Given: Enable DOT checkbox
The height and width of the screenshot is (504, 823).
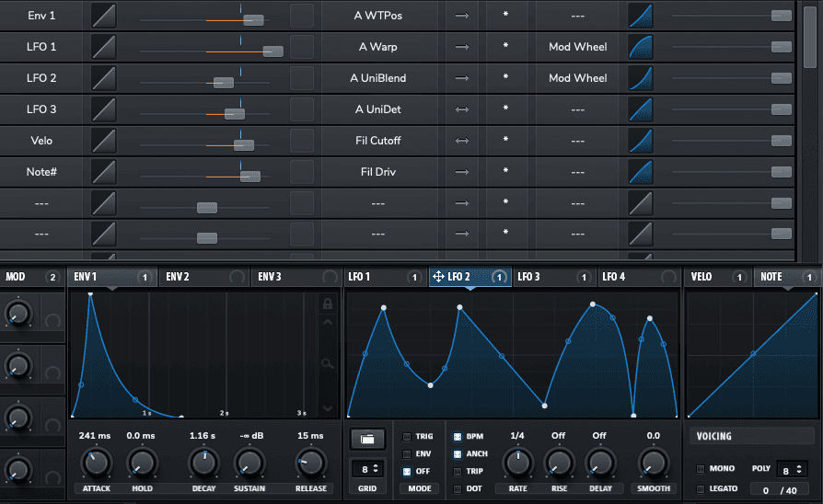Looking at the screenshot, I should 458,488.
